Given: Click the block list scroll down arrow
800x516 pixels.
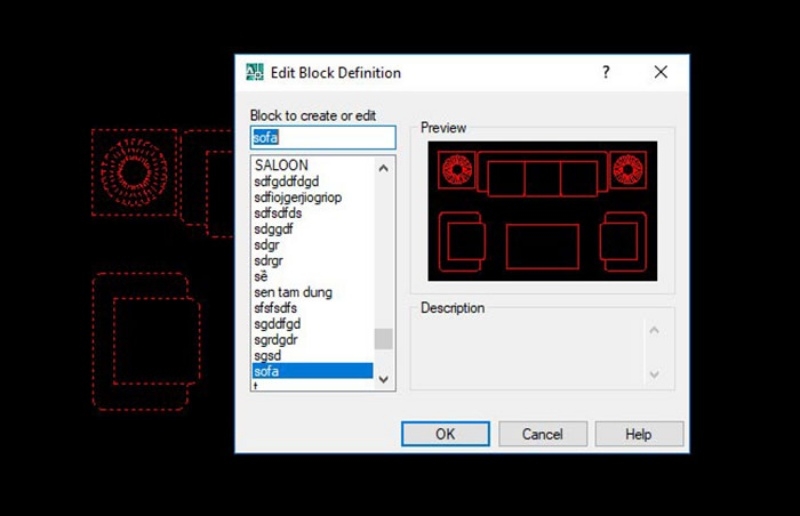Looking at the screenshot, I should [x=384, y=379].
